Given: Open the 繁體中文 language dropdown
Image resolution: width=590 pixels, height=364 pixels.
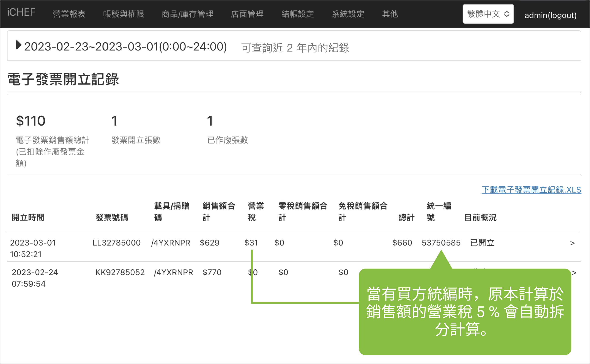Looking at the screenshot, I should pos(488,14).
